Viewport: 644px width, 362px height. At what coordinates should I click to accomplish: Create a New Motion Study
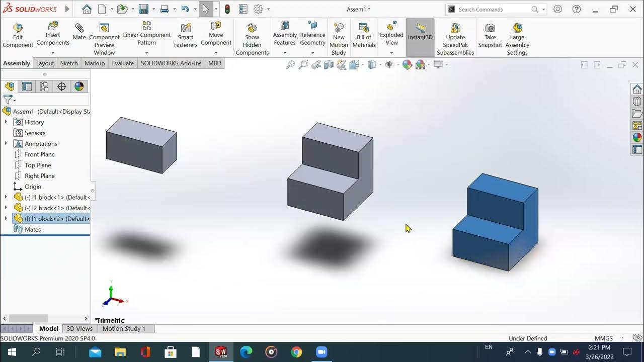(x=339, y=39)
